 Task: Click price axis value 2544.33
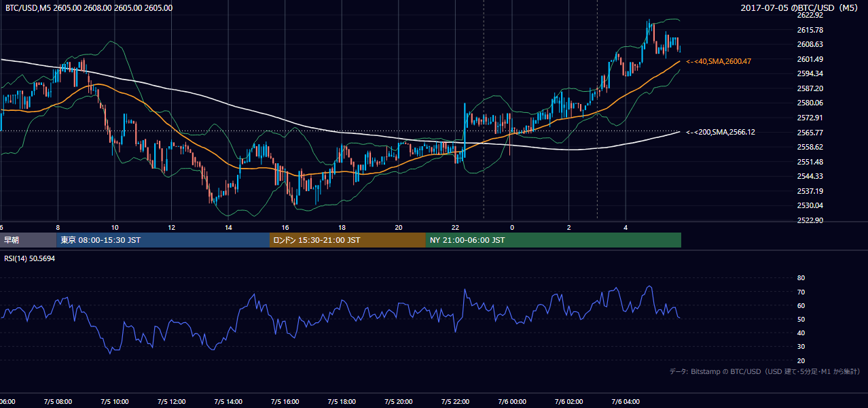(810, 176)
